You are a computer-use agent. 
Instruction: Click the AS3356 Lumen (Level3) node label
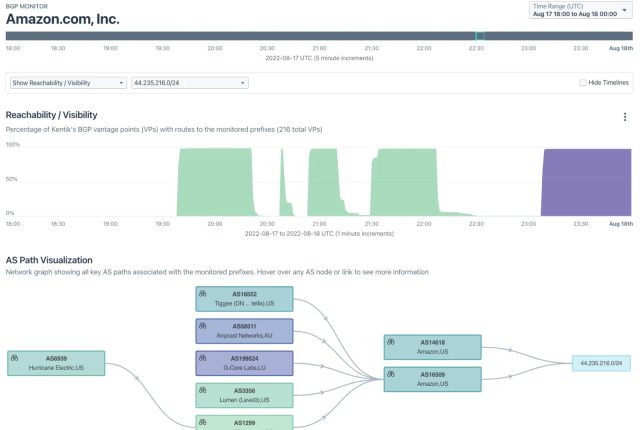244,395
